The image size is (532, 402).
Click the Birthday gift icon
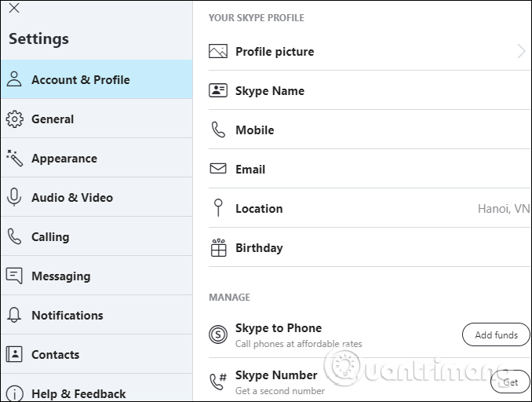[218, 248]
